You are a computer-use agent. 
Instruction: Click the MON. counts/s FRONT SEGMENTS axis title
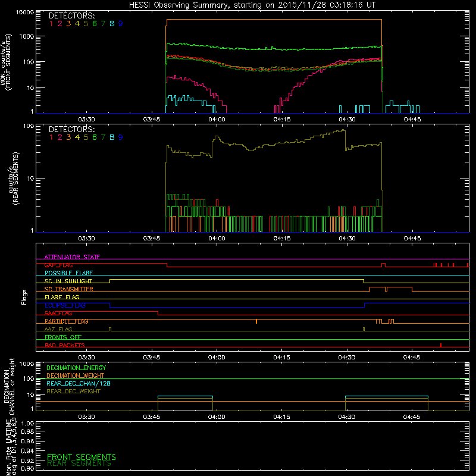click(5, 62)
